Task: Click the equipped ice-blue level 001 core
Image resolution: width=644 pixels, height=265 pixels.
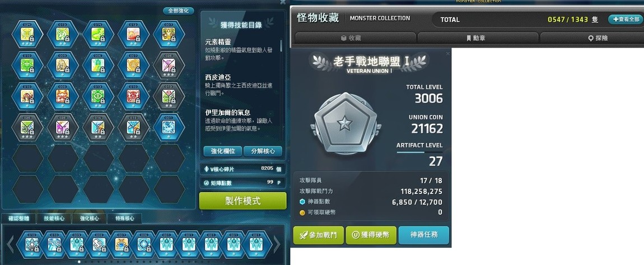Action: pos(169,127)
